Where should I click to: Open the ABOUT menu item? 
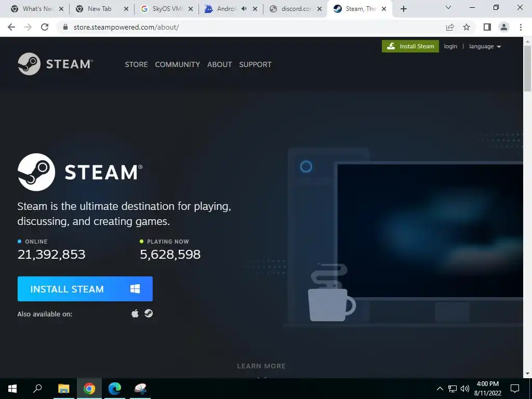[220, 64]
